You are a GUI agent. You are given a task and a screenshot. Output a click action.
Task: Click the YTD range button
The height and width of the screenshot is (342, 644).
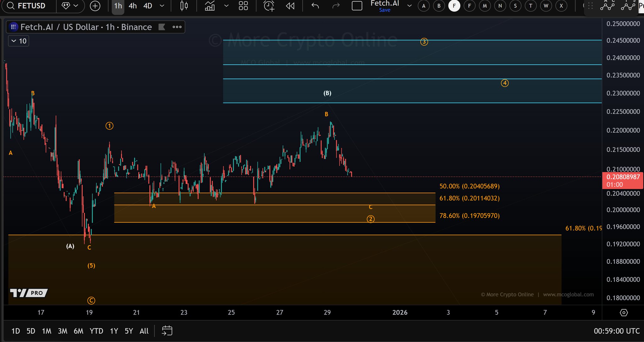click(x=96, y=331)
